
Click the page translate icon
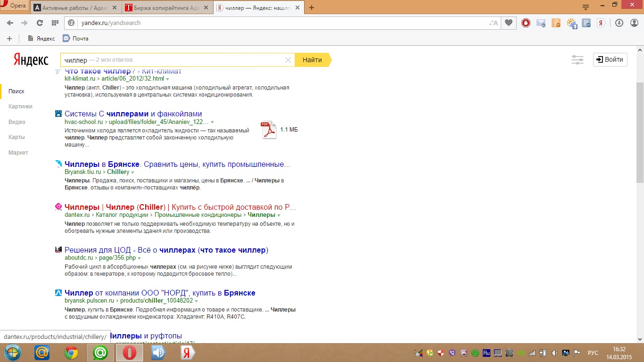click(x=494, y=23)
